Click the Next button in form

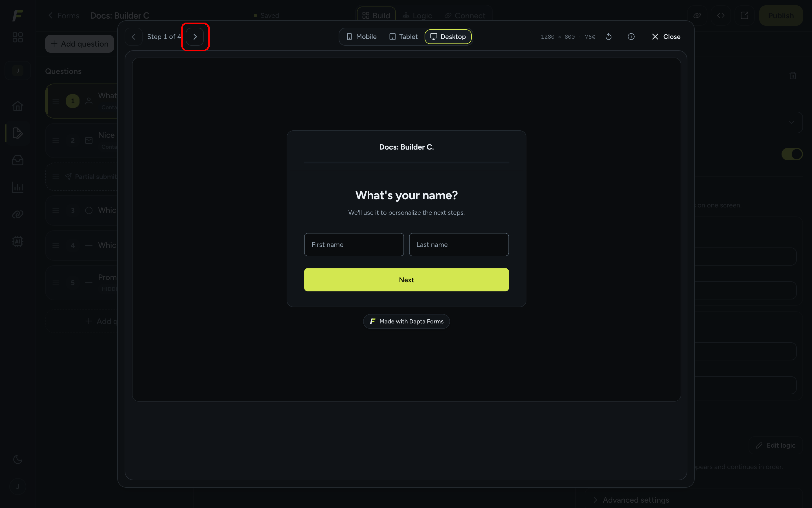406,279
